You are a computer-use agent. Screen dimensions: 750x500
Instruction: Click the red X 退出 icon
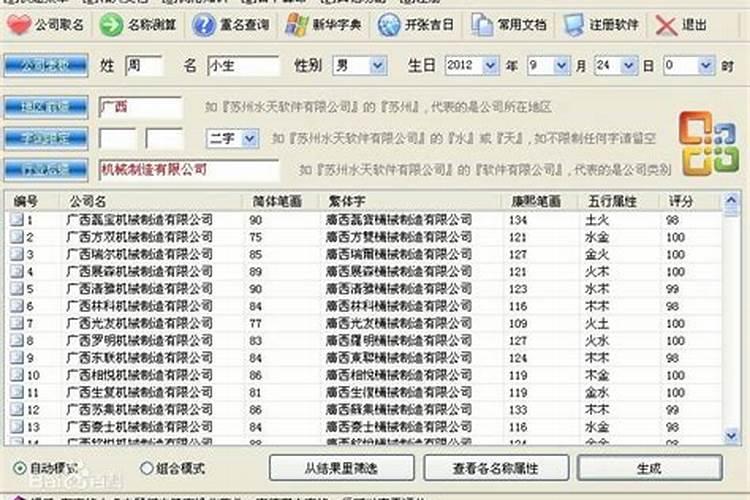(666, 25)
